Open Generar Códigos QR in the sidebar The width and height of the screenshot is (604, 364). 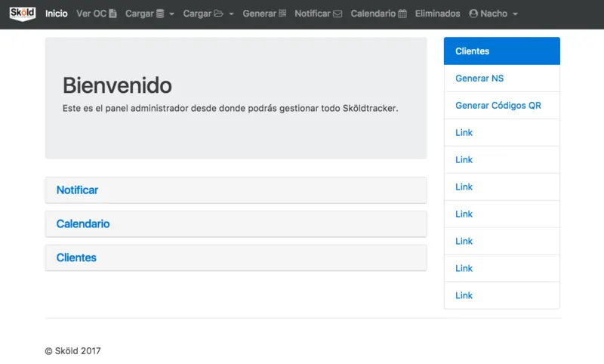pos(502,105)
